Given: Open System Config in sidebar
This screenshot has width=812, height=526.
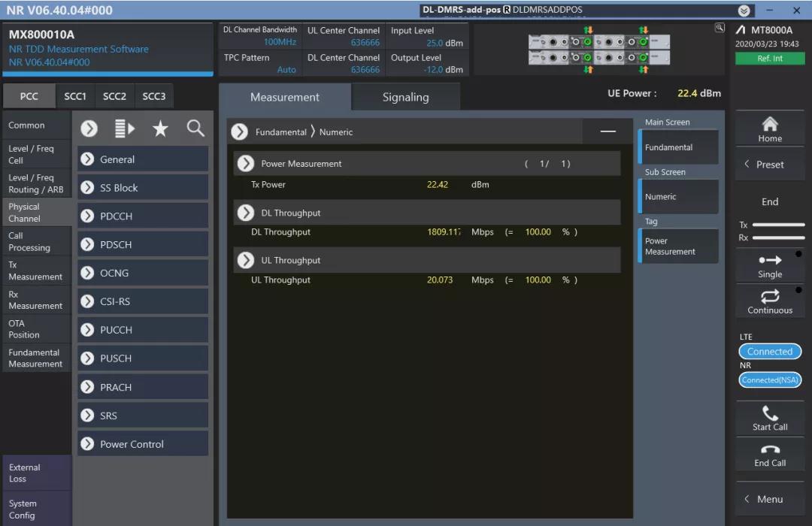Looking at the screenshot, I should pyautogui.click(x=36, y=509).
